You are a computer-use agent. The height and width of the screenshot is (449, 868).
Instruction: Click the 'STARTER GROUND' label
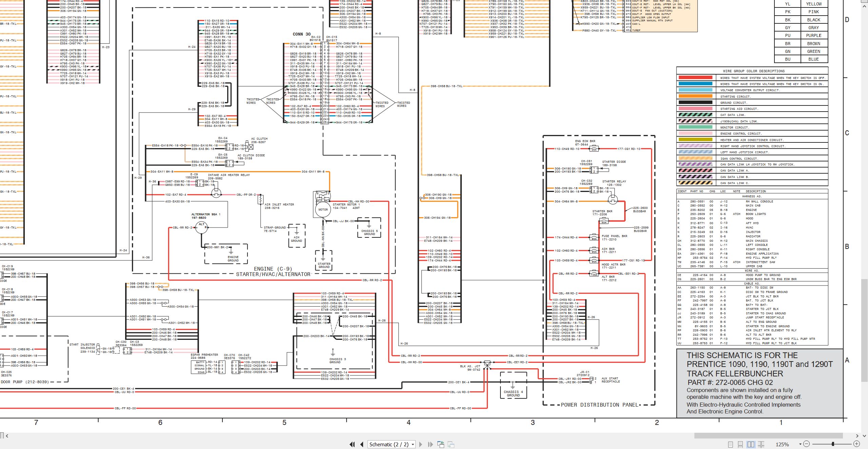324,265
